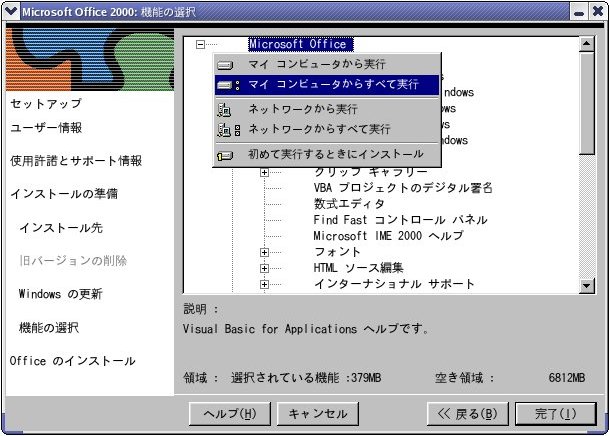Screen dimensions: 609x436
Task: Select ネットワークから実行 menu entry
Action: pyautogui.click(x=327, y=109)
